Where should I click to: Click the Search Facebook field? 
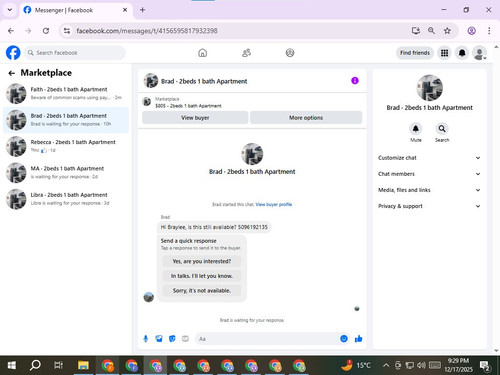[75, 53]
